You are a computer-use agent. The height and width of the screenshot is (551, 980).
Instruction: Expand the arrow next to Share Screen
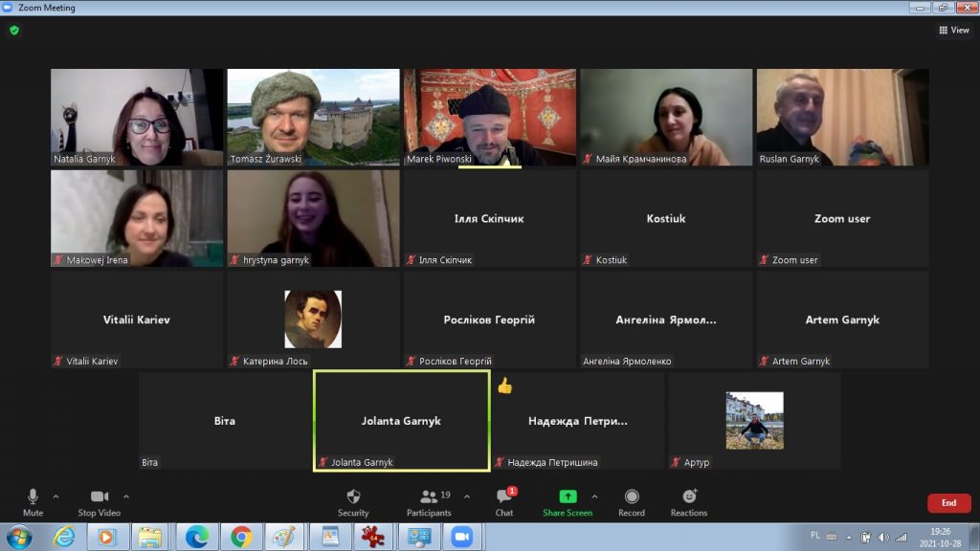tap(594, 496)
